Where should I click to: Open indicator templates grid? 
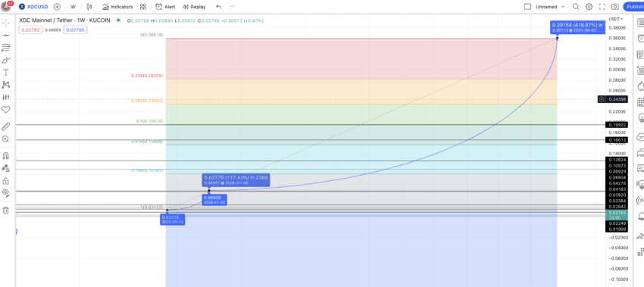pos(143,7)
